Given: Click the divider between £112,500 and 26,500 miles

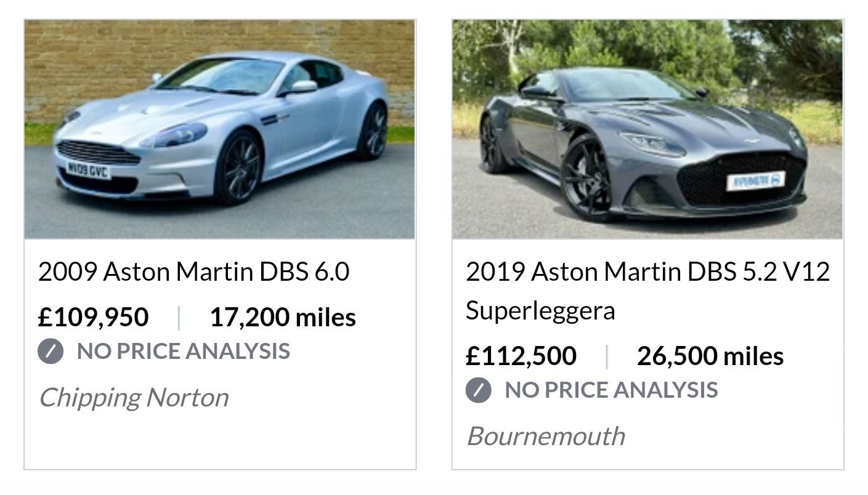Looking at the screenshot, I should (607, 356).
